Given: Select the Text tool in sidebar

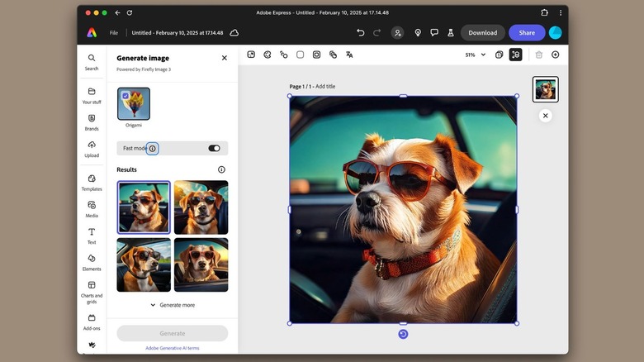Looking at the screenshot, I should [x=92, y=236].
